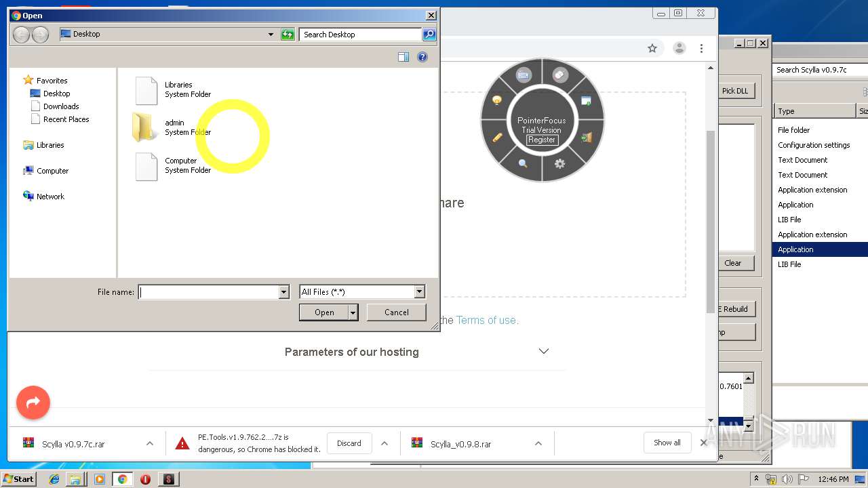Screen dimensions: 868x488
Task: Select the PointerFocus keystroke visualization icon
Action: [523, 75]
